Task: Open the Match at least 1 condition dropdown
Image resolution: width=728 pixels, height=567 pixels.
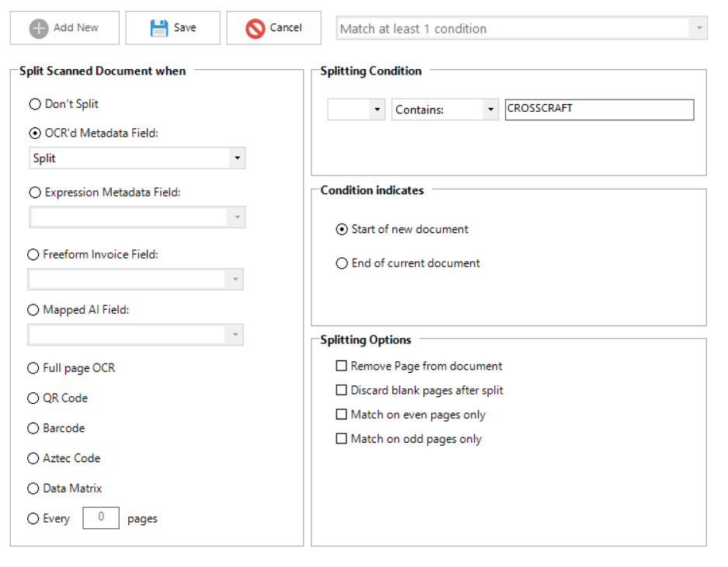Action: click(x=522, y=29)
